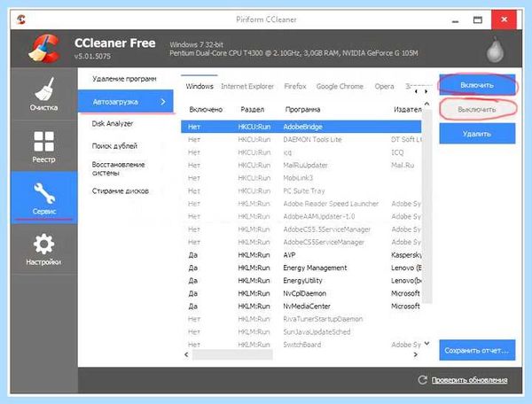The image size is (532, 404).
Task: Click the Включить button
Action: coord(477,85)
